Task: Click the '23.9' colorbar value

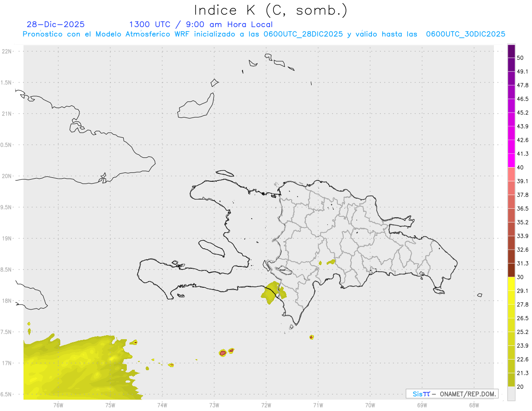Action: (x=523, y=345)
